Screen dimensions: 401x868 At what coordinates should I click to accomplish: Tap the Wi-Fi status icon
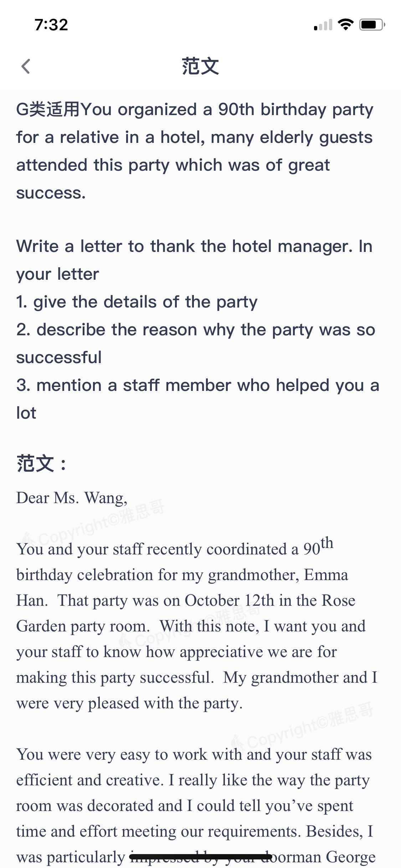tap(345, 24)
